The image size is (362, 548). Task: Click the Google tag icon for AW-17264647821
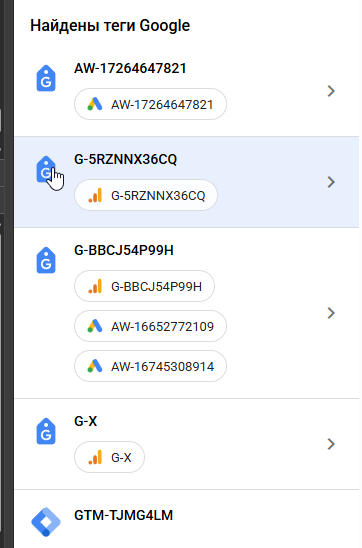pyautogui.click(x=46, y=78)
